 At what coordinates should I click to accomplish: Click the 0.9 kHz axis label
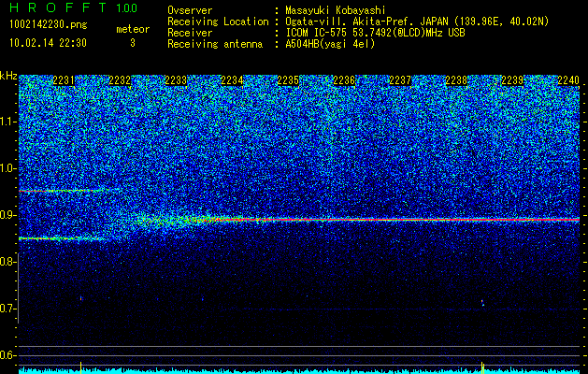[7, 215]
